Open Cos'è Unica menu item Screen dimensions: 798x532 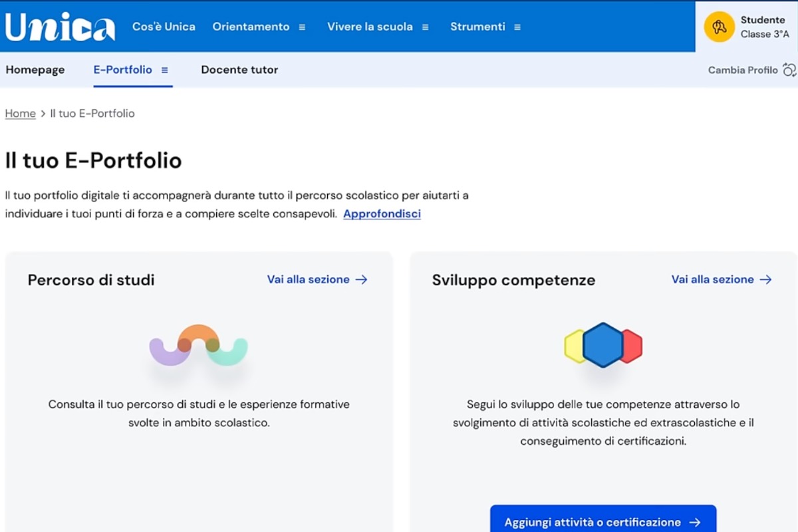tap(164, 27)
